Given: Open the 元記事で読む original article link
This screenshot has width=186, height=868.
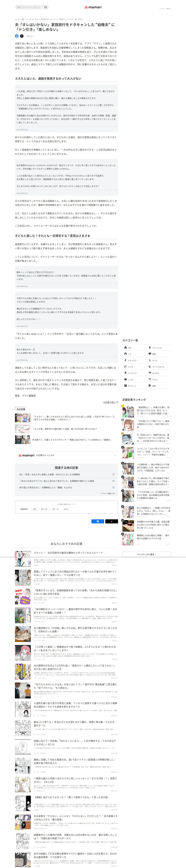Looking at the screenshot, I should click(110, 402).
